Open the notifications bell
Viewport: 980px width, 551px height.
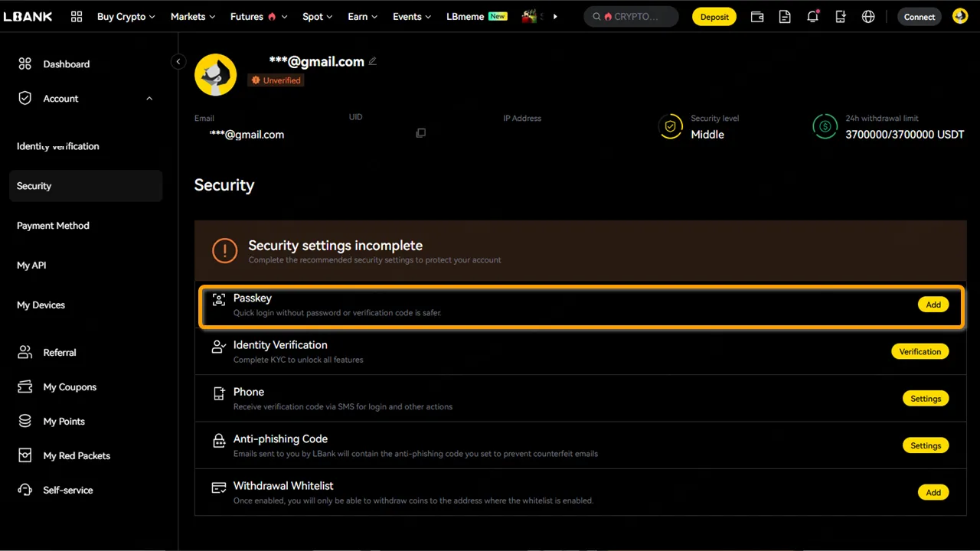pyautogui.click(x=812, y=17)
